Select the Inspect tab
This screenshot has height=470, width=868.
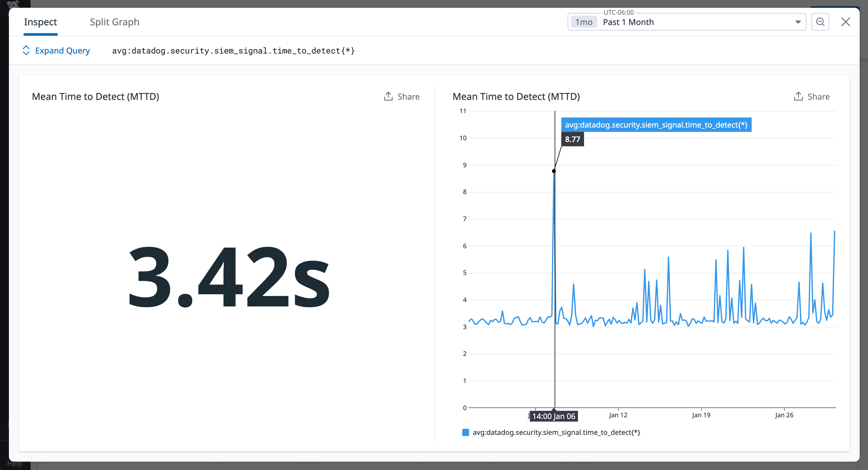40,22
